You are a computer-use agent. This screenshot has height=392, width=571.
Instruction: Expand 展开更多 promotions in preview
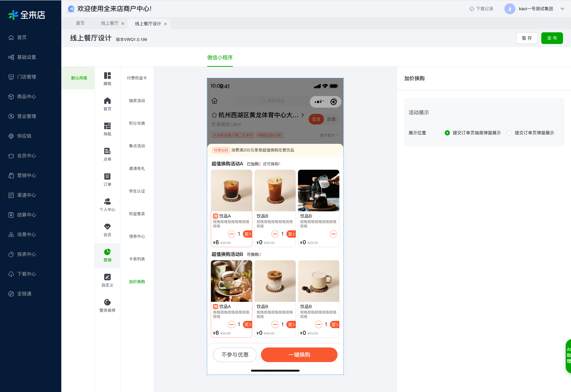coord(329,135)
